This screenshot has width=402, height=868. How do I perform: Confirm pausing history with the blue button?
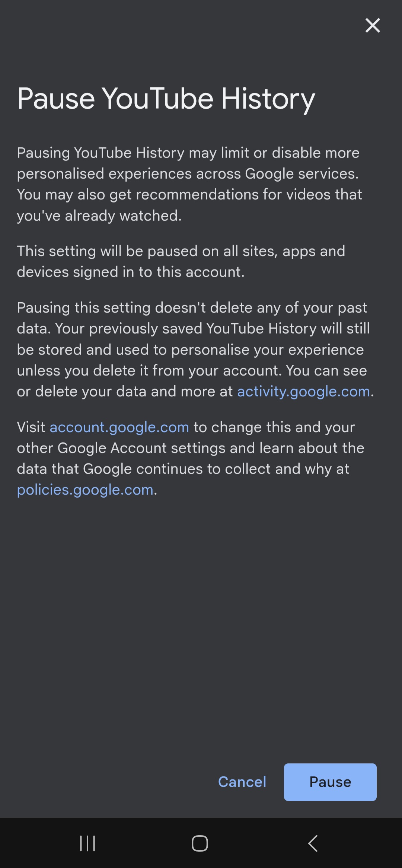coord(330,782)
